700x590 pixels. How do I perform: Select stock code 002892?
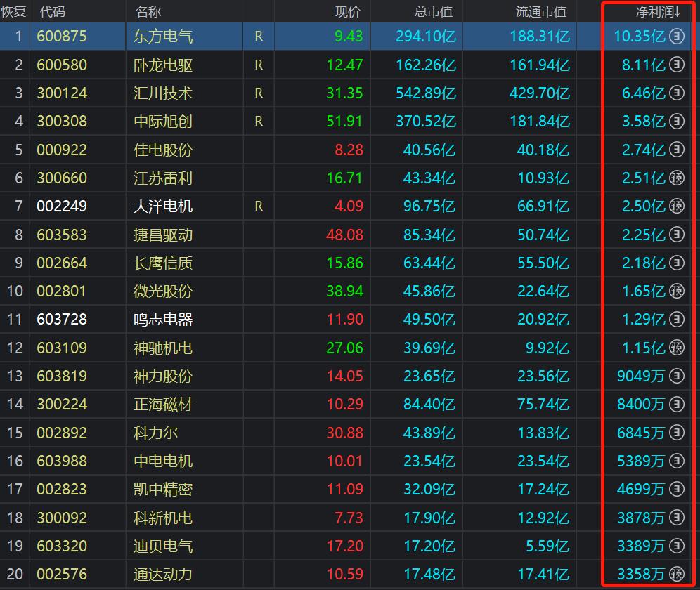(x=62, y=433)
